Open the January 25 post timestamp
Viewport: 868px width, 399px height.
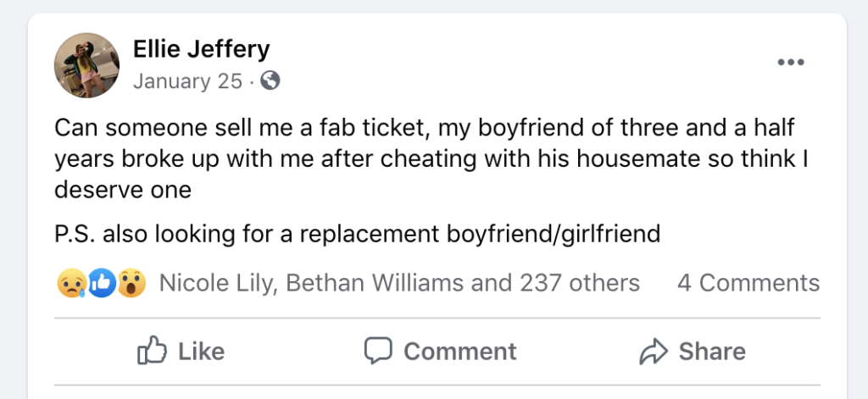[x=187, y=81]
